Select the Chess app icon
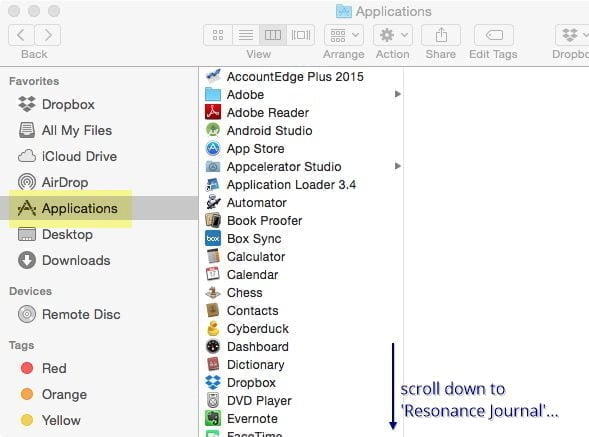This screenshot has height=437, width=589. pos(213,292)
